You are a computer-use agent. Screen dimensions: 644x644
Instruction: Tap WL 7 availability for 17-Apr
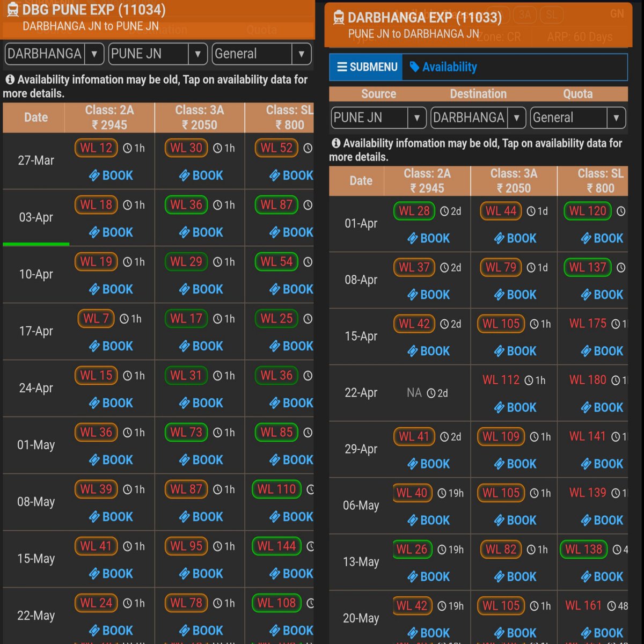click(x=96, y=318)
